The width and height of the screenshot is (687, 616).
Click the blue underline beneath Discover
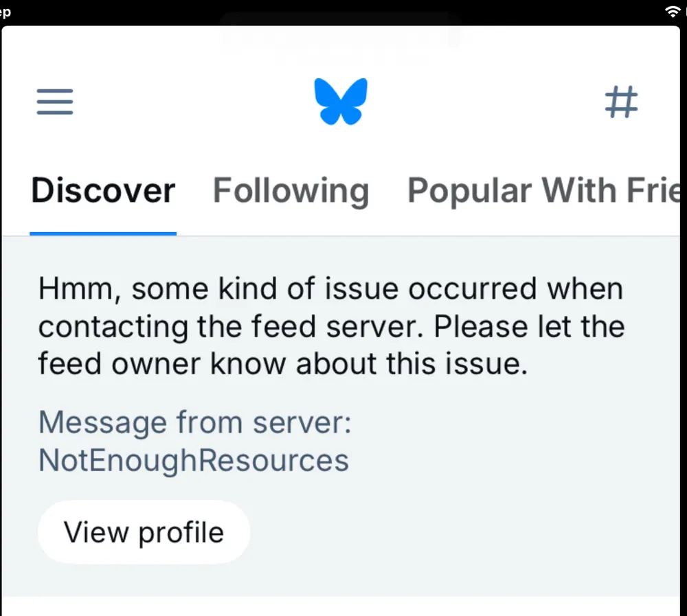[x=103, y=233]
